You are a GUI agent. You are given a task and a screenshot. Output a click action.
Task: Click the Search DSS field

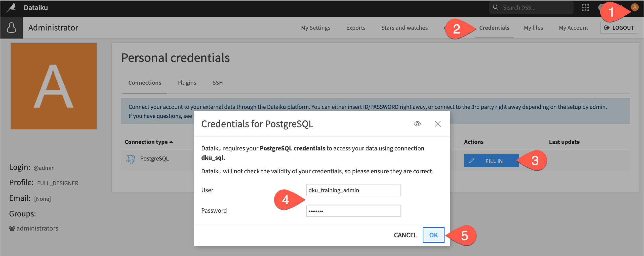click(x=531, y=8)
